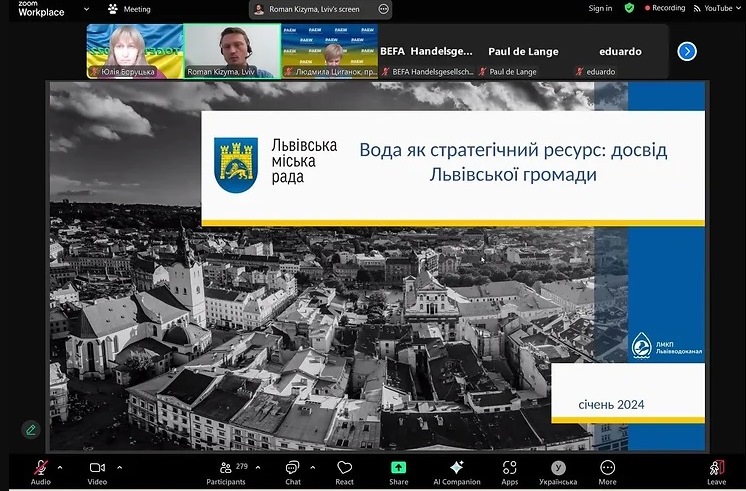Expand the chat options caret
The image size is (746, 491).
pos(313,468)
